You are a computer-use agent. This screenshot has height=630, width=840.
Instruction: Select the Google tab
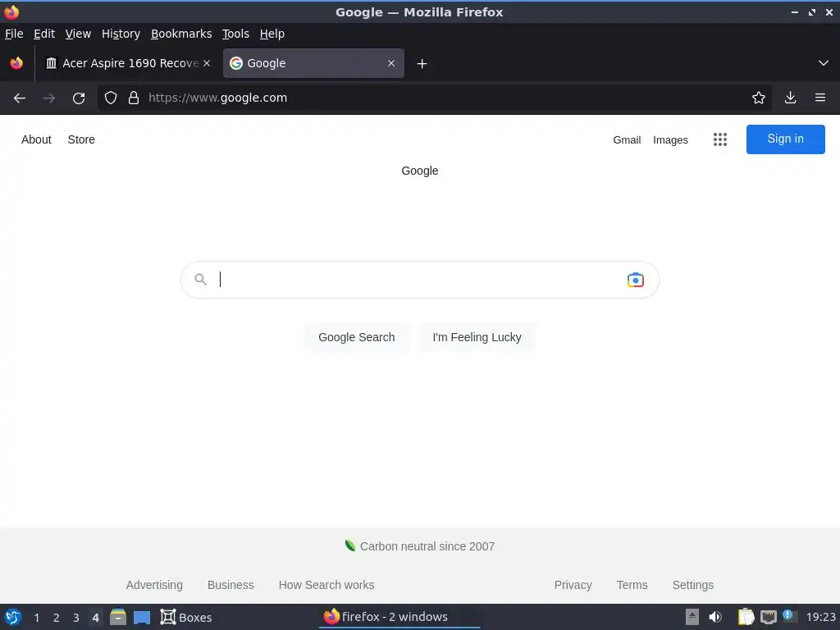point(313,63)
